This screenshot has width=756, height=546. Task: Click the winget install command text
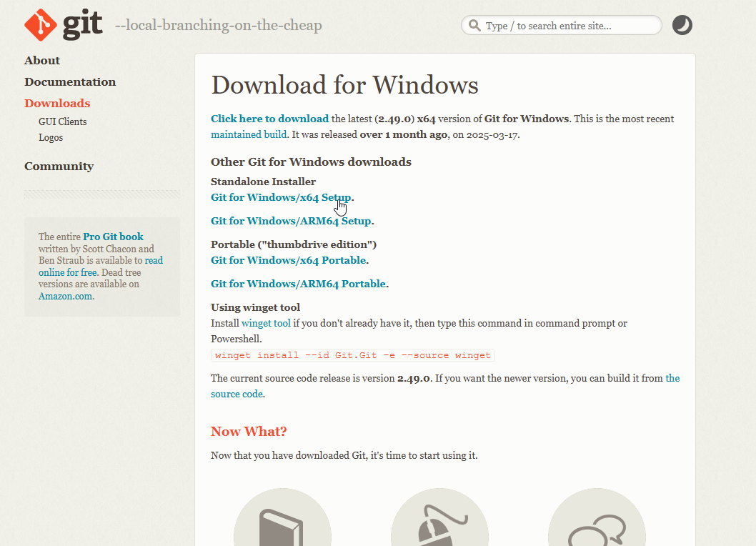coord(353,355)
